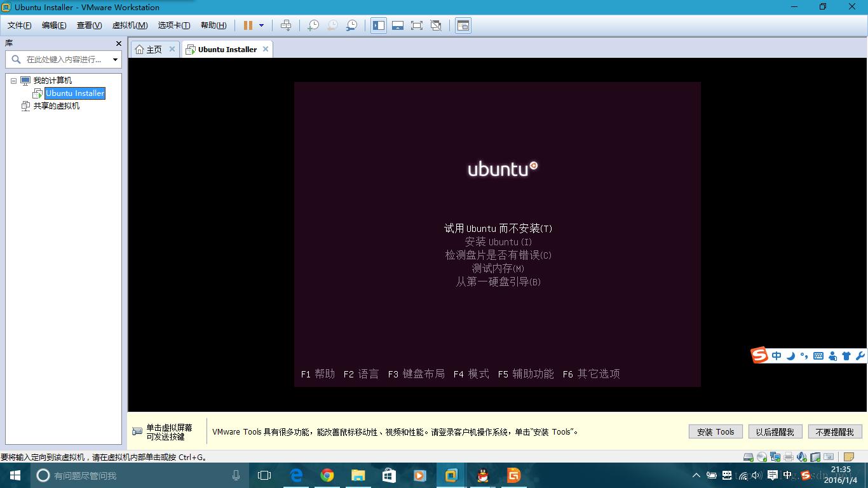Choose 安装 Ubuntu(I) boot option
The height and width of the screenshot is (488, 868).
point(498,241)
